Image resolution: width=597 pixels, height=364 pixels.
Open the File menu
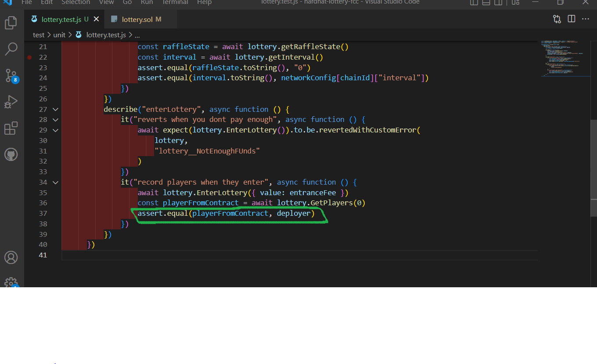pos(27,2)
